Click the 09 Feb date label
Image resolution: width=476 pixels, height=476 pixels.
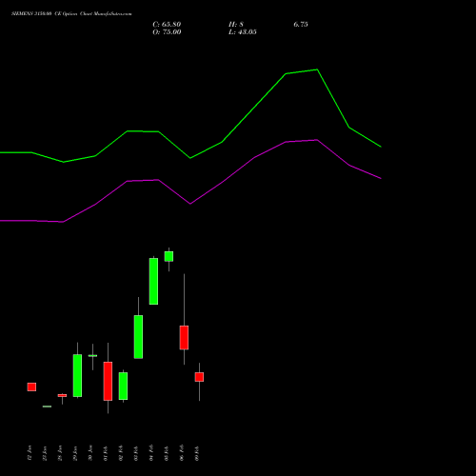[197, 453]
